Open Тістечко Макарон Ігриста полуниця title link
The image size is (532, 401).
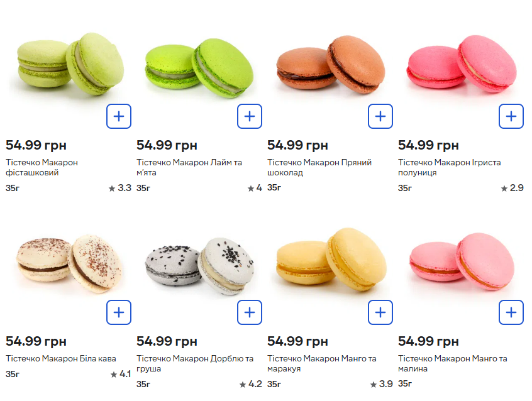tap(449, 167)
